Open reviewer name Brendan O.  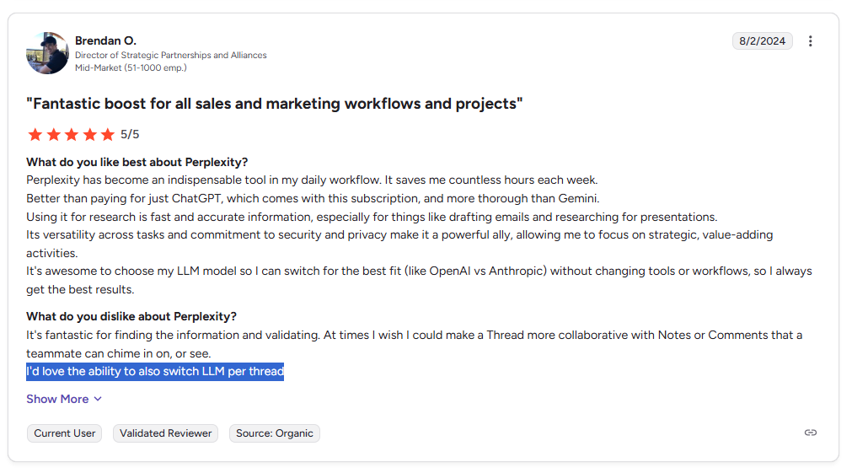[105, 40]
